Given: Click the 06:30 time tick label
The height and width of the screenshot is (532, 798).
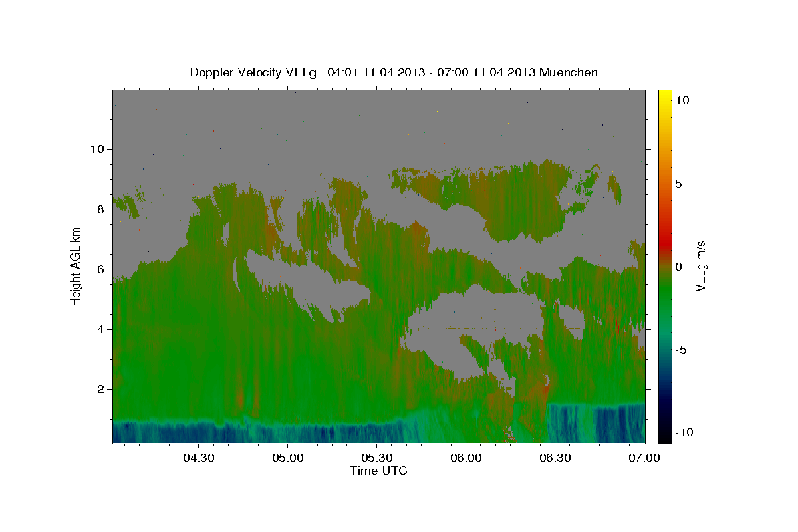Looking at the screenshot, I should [x=555, y=458].
